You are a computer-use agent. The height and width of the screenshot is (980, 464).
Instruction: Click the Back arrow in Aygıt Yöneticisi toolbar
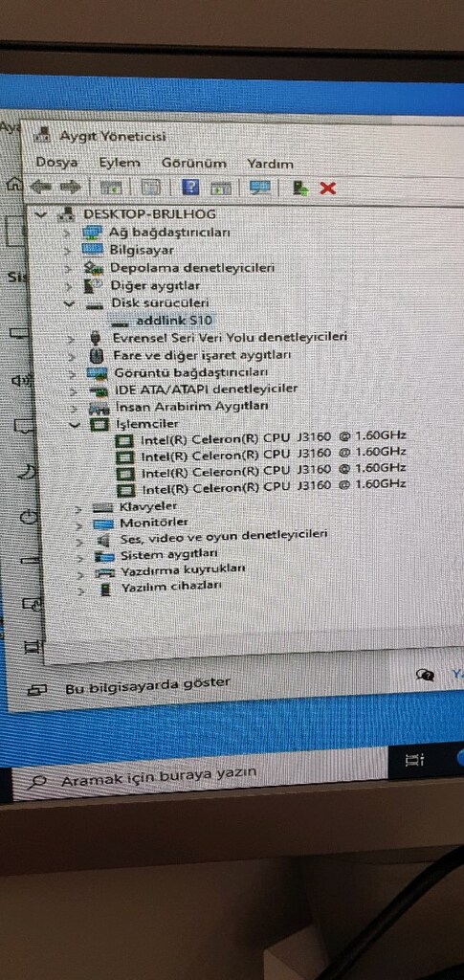coord(41,187)
